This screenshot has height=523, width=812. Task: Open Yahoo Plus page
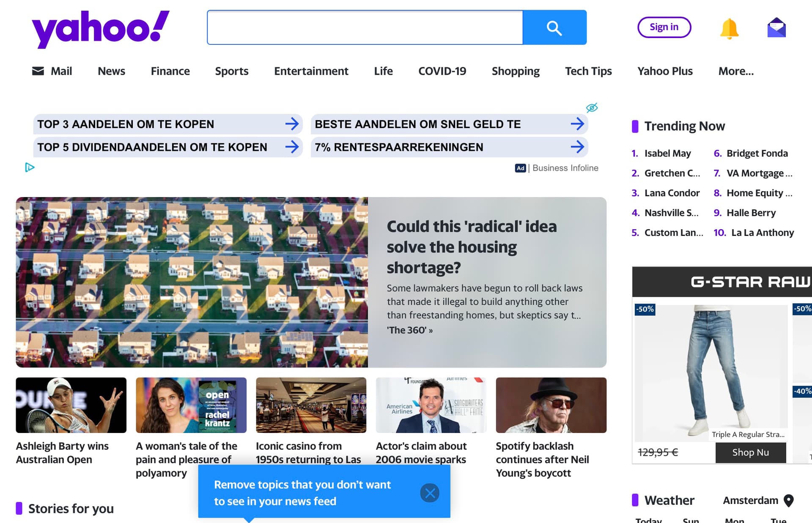(x=665, y=71)
